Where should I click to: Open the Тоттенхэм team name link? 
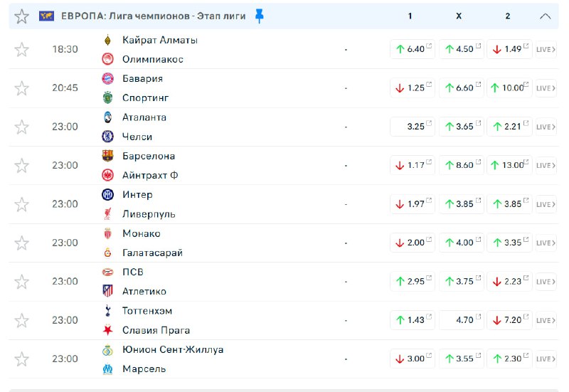coord(147,311)
